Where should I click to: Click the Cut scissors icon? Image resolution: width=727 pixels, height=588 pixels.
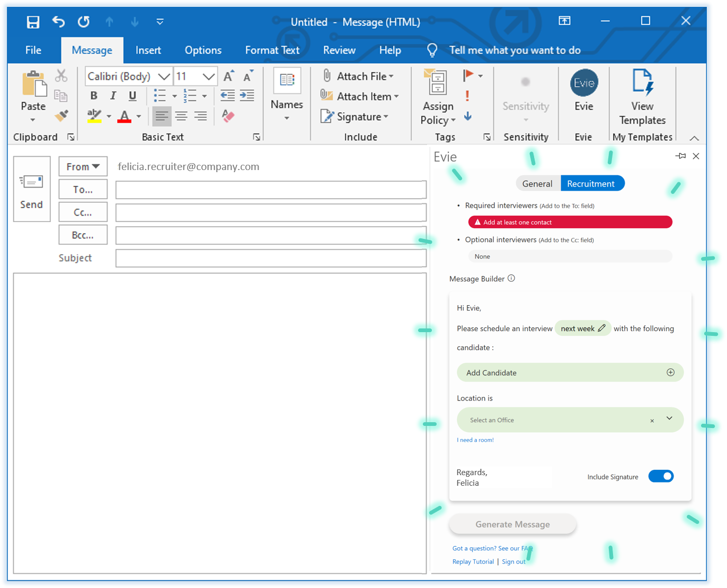point(61,76)
